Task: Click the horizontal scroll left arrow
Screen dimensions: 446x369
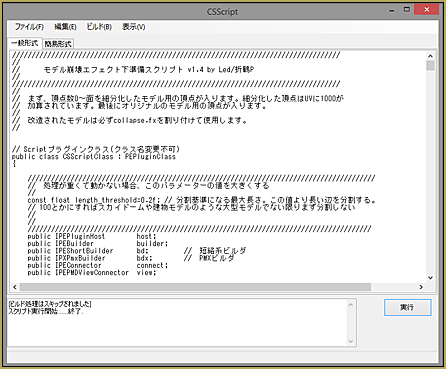Action: (x=15, y=287)
